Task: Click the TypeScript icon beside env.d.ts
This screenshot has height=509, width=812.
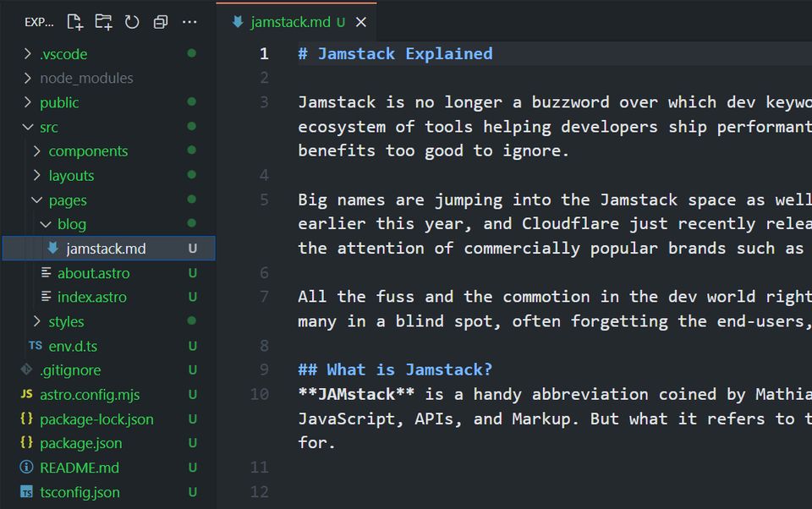Action: (35, 346)
